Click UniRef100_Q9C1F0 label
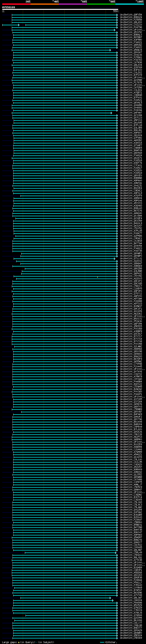 pos(131,281)
